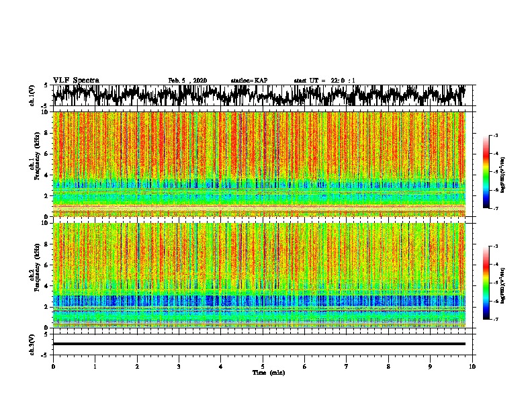This screenshot has width=532, height=411.
Task: Click the "-5" tick on ch.1(V) axis
Action: click(x=45, y=105)
